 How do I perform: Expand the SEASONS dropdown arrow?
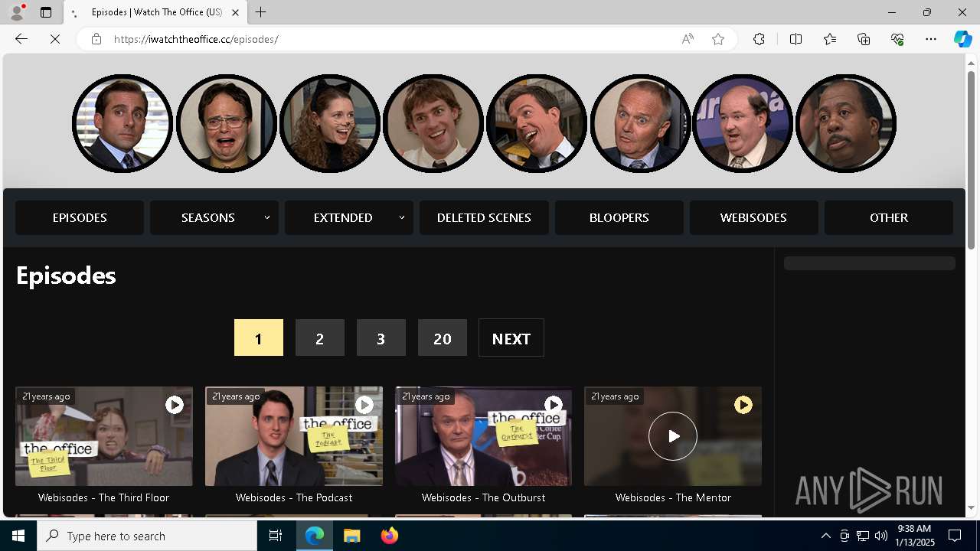click(x=267, y=218)
